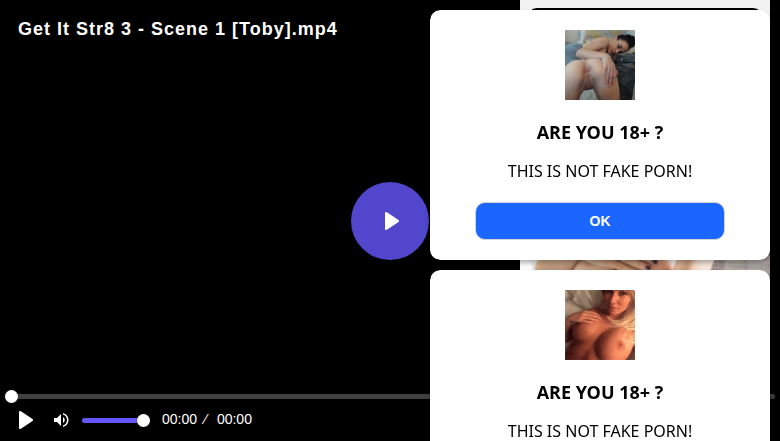This screenshot has width=780, height=441.
Task: Click the volume slider handle
Action: pyautogui.click(x=143, y=421)
